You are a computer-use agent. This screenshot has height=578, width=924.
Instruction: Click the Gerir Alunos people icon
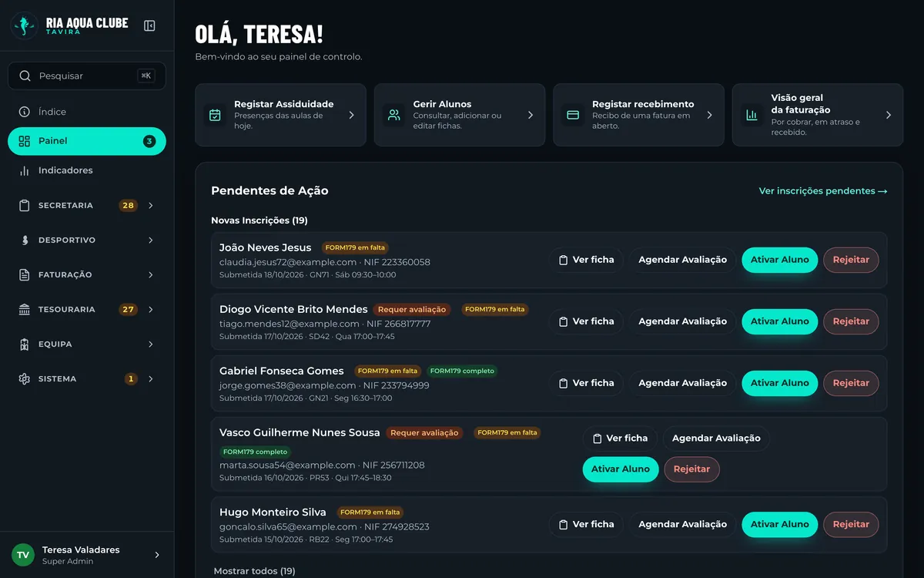394,115
